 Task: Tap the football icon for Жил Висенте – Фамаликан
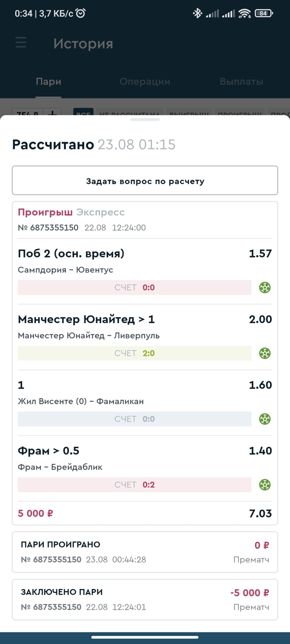click(x=265, y=419)
